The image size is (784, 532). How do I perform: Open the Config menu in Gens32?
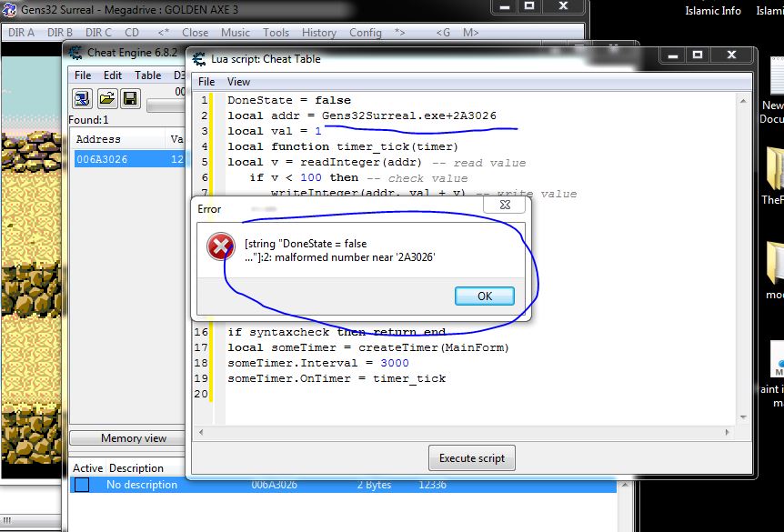[364, 32]
